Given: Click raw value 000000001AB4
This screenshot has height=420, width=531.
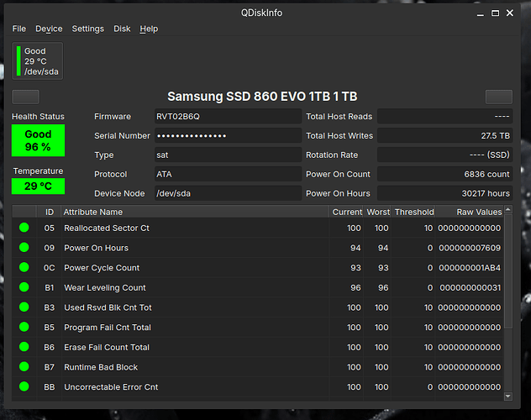Looking at the screenshot, I should (470, 268).
